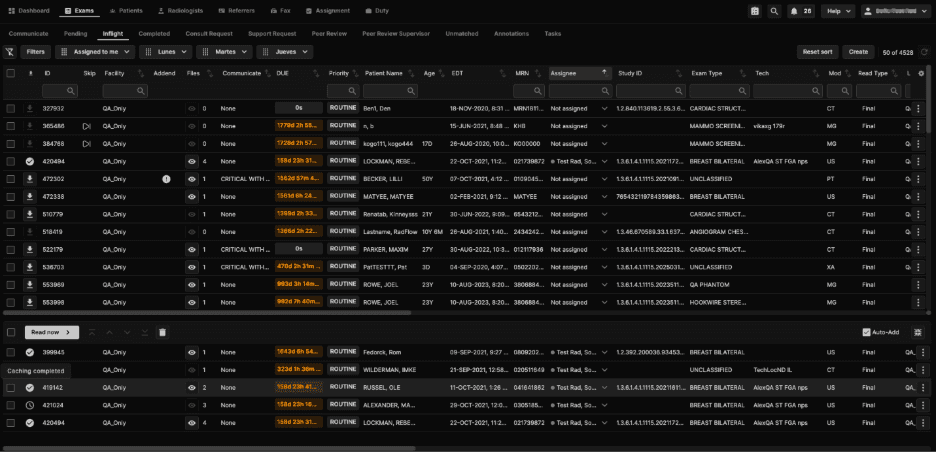This screenshot has width=936, height=453.
Task: Focus the Facility filter field
Action: (x=125, y=91)
